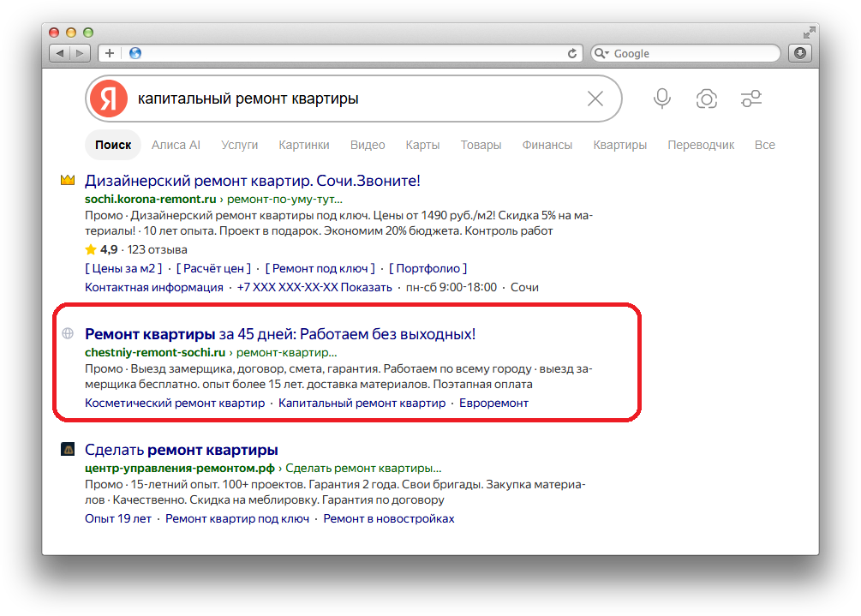Open Капитальный ремонт квартир sitelink
The height and width of the screenshot is (616, 861).
tap(362, 403)
